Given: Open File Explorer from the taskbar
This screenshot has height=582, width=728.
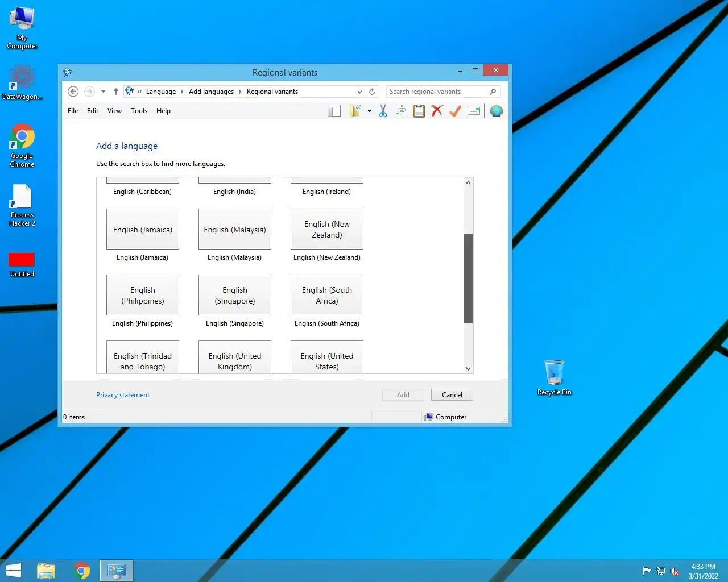Looking at the screenshot, I should pos(46,571).
